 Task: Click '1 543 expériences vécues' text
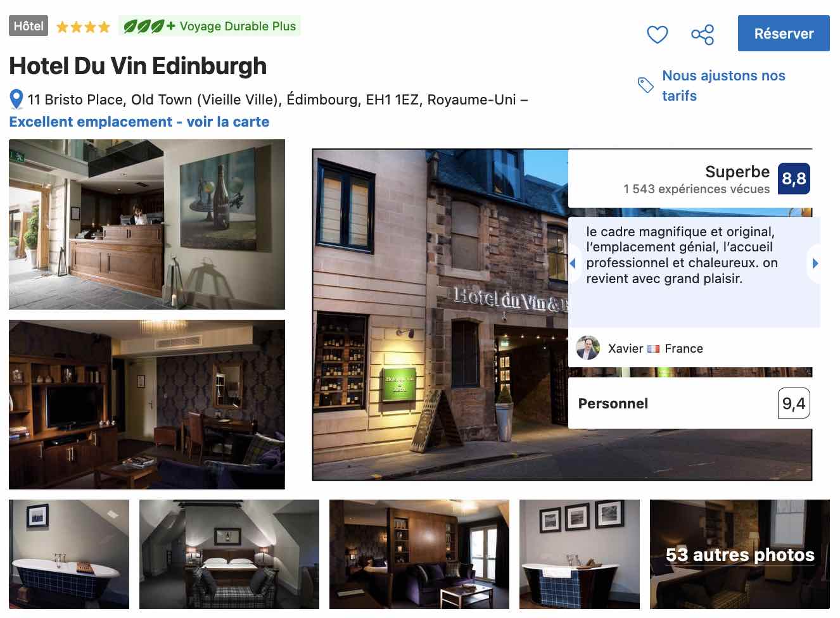pyautogui.click(x=696, y=189)
